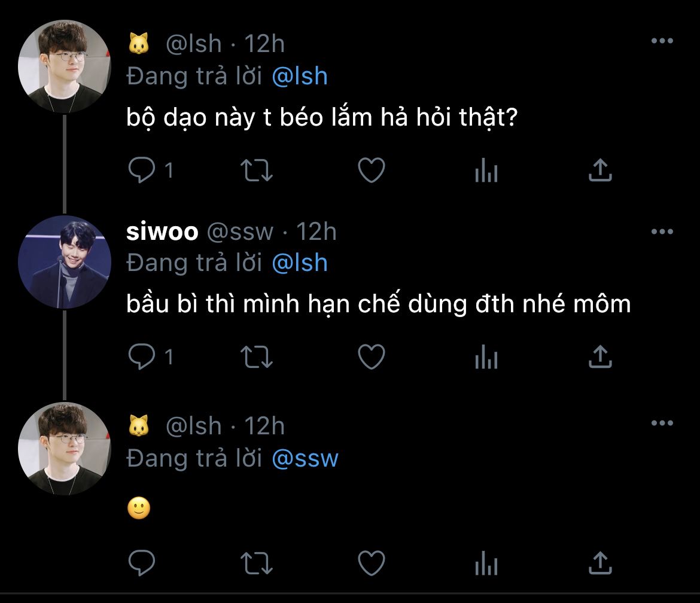The height and width of the screenshot is (603, 700).
Task: Like siwoo's tweet
Action: (371, 357)
